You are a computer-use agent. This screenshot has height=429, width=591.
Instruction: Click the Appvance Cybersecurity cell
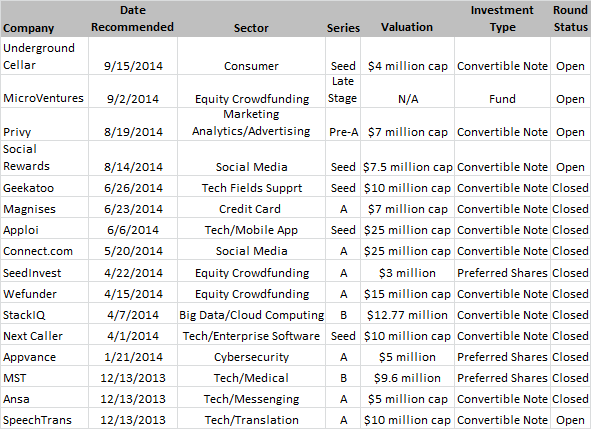pyautogui.click(x=251, y=357)
